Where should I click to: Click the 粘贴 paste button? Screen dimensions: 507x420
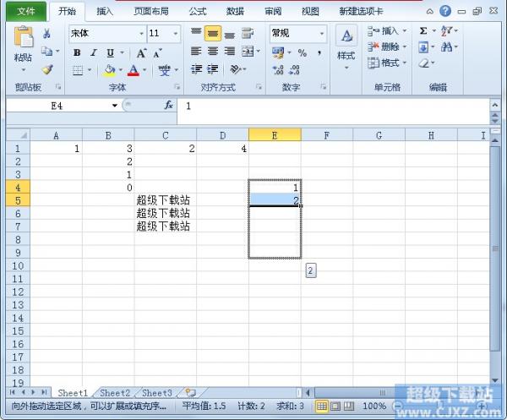coord(23,48)
